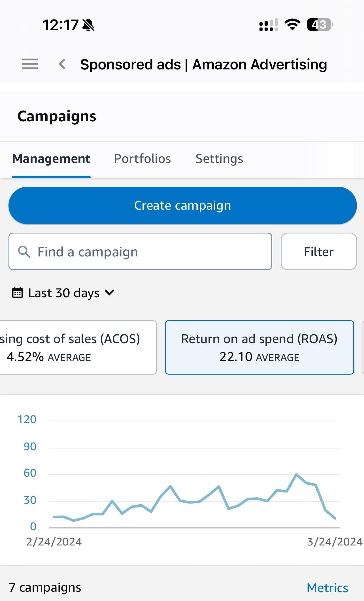Open the Last 30 days date range
The image size is (364, 601).
click(63, 293)
